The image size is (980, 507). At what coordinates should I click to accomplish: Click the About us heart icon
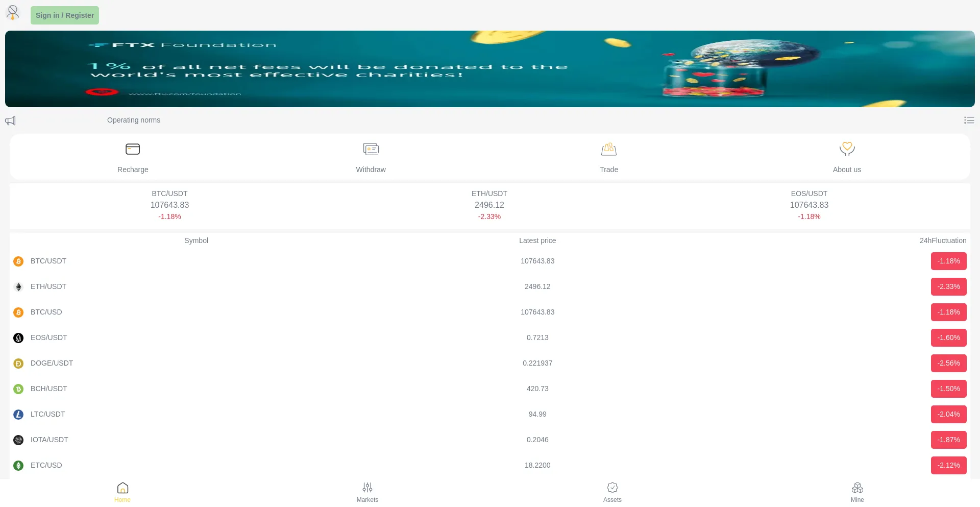(x=847, y=149)
